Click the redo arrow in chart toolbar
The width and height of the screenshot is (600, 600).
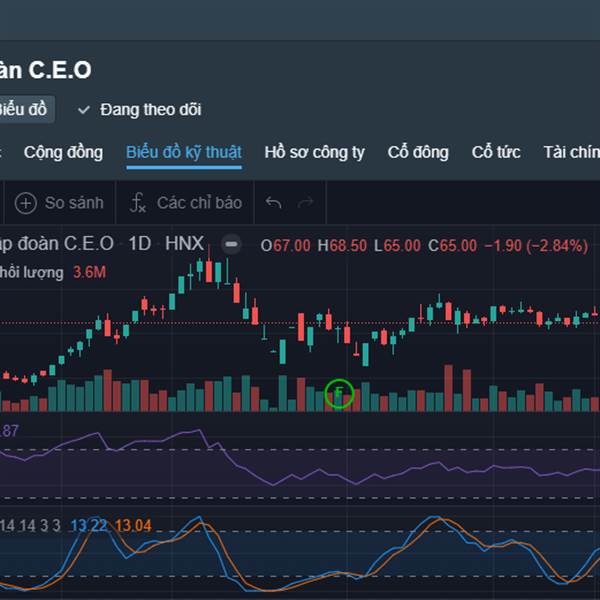(x=305, y=202)
